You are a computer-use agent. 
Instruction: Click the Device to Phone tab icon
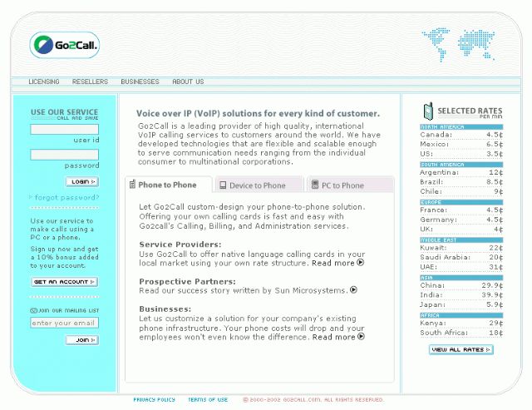pyautogui.click(x=223, y=185)
